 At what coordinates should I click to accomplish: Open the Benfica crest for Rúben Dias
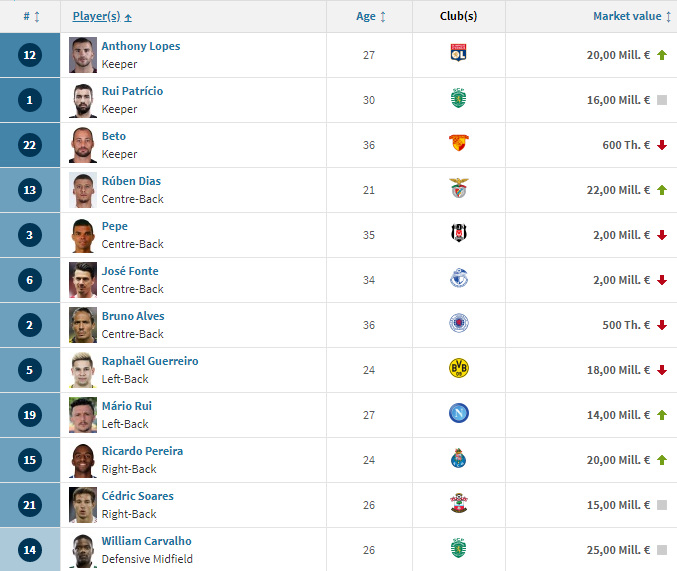[459, 188]
